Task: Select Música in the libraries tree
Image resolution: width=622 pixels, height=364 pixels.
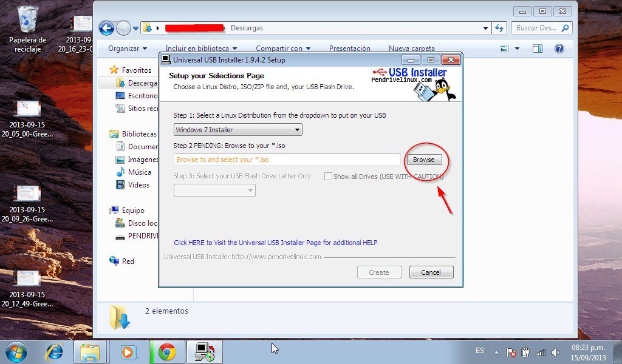Action: pyautogui.click(x=139, y=172)
